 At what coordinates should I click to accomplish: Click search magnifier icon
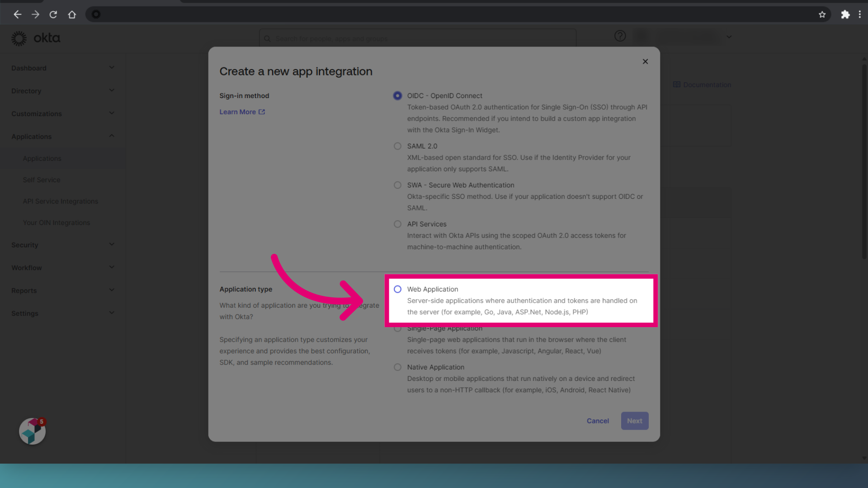click(267, 39)
